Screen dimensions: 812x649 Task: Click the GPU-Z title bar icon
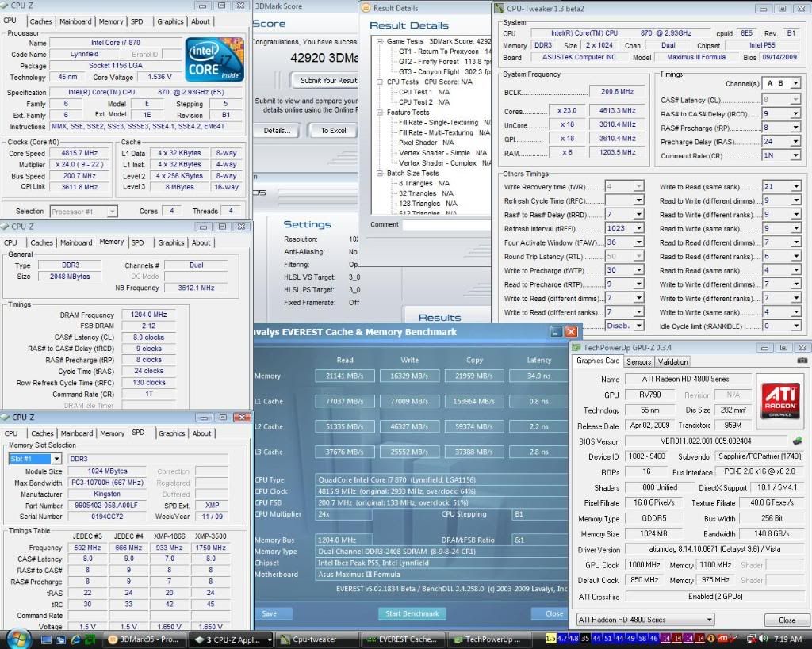pyautogui.click(x=576, y=348)
